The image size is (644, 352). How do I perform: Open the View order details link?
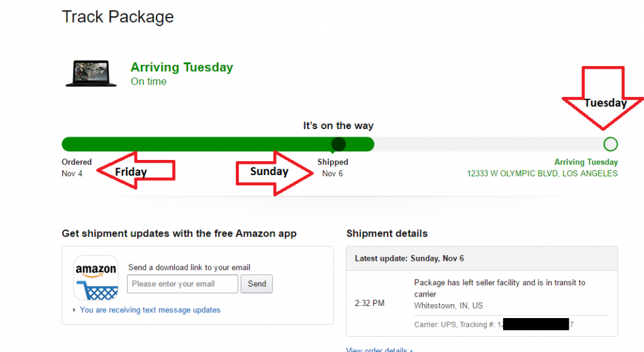point(377,349)
